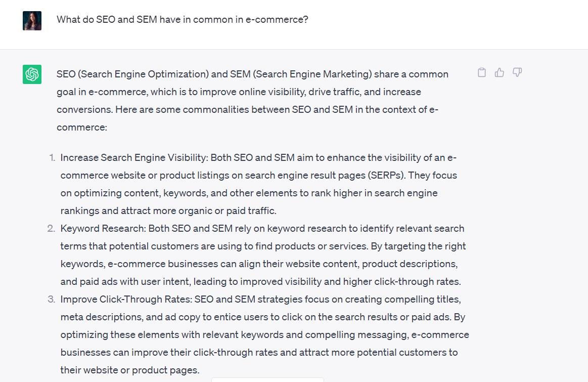Click the list number 1 marker
The width and height of the screenshot is (588, 382).
[x=52, y=157]
